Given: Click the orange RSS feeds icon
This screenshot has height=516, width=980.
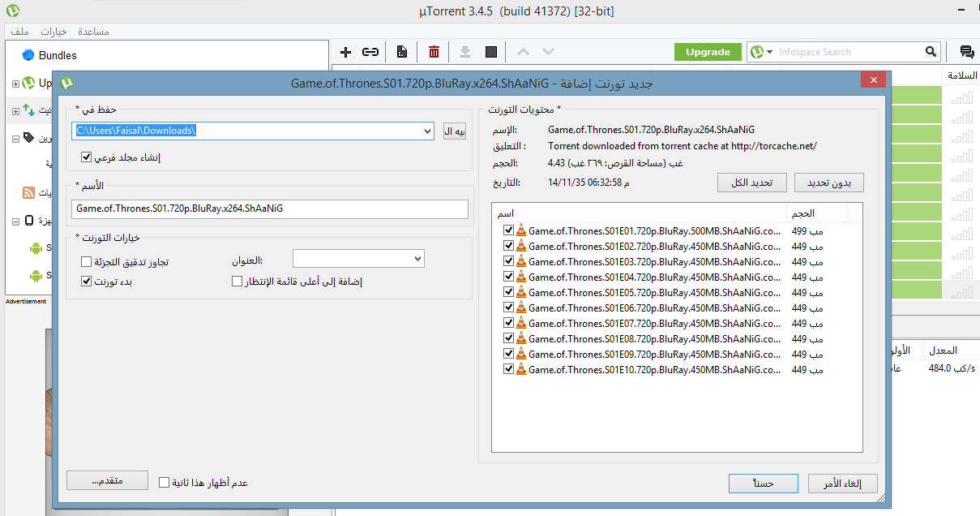Looking at the screenshot, I should pos(29,193).
